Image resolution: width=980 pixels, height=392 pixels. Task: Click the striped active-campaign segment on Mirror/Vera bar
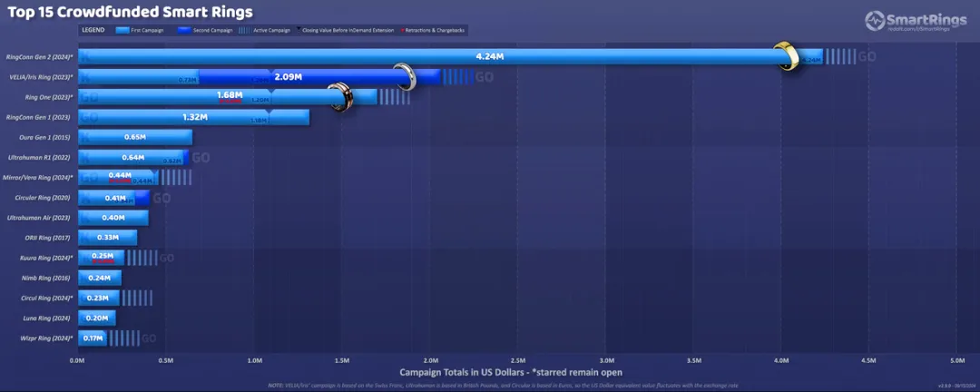[x=174, y=178]
